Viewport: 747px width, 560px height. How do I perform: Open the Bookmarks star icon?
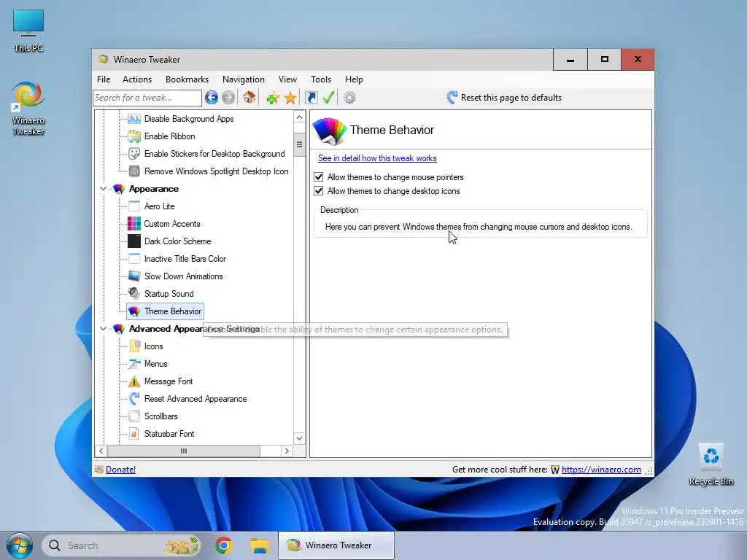tap(290, 98)
